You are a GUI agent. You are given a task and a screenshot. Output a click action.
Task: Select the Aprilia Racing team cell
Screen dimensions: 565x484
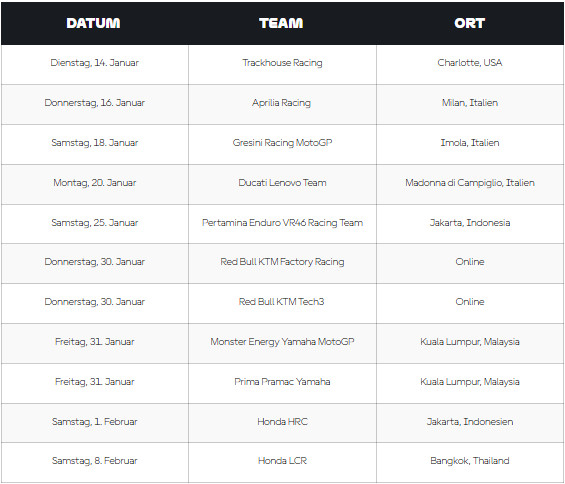click(281, 103)
